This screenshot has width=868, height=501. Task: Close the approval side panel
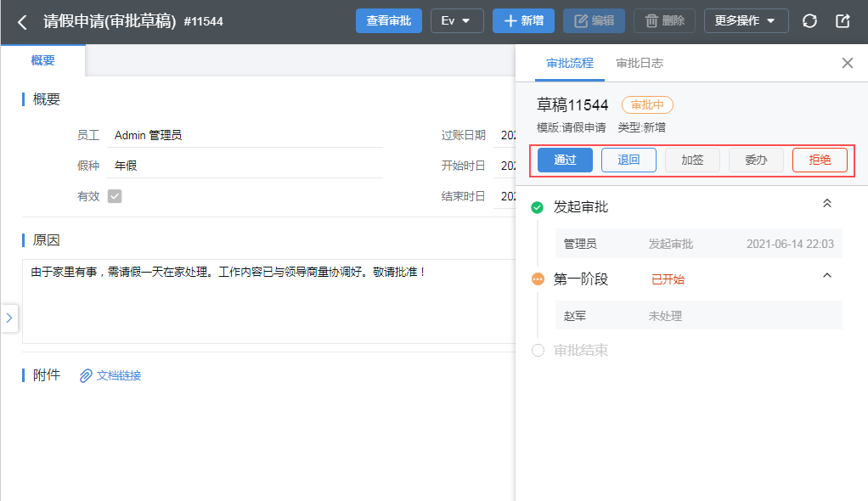(x=847, y=63)
